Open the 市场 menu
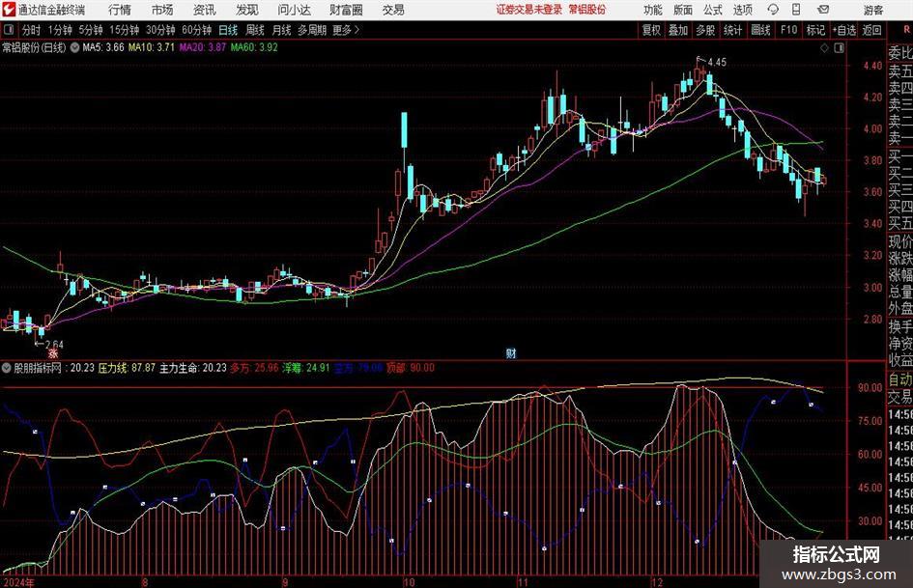Screen dimensions: 913x588 (x=162, y=10)
